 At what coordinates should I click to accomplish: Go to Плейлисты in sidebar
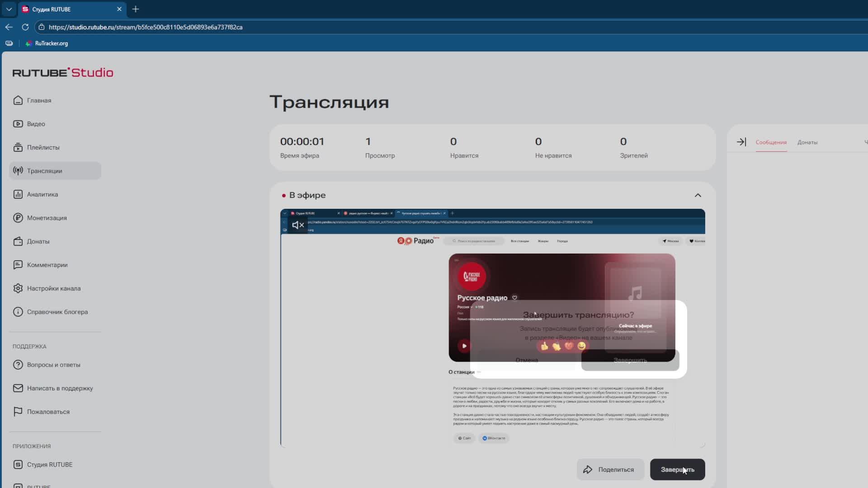pos(43,147)
